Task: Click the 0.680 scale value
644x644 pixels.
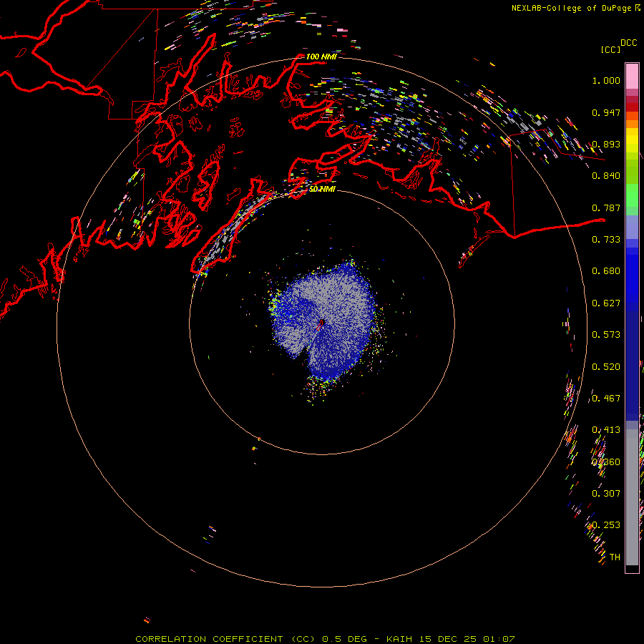Action: point(606,271)
